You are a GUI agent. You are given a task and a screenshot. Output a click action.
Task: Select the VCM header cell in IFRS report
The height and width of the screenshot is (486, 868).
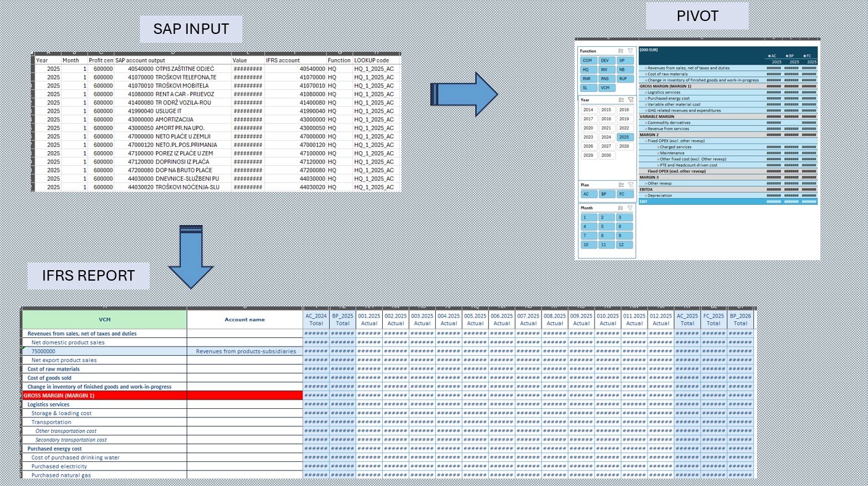point(104,319)
